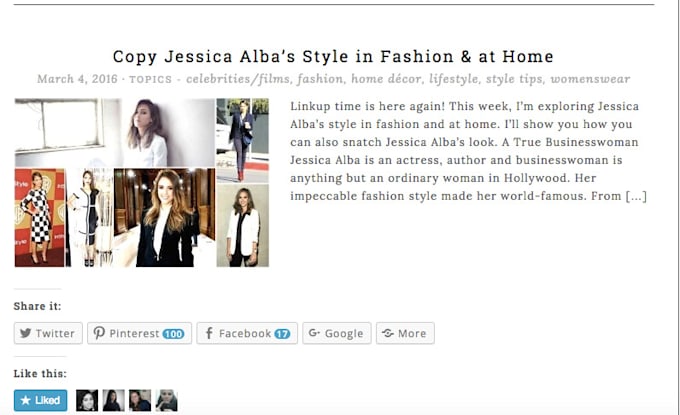This screenshot has width=680, height=415.
Task: Open the fourth liker's avatar
Action: pos(167,400)
